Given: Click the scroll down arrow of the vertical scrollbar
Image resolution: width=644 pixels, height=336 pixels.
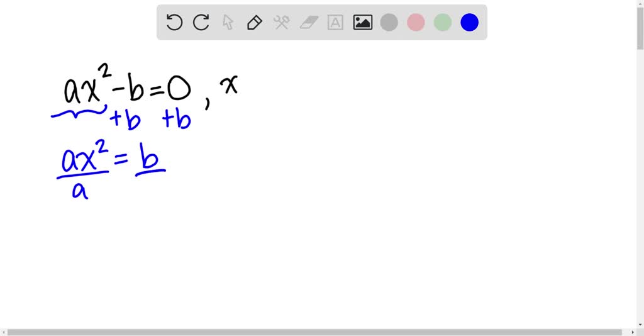Looking at the screenshot, I should 640,325.
